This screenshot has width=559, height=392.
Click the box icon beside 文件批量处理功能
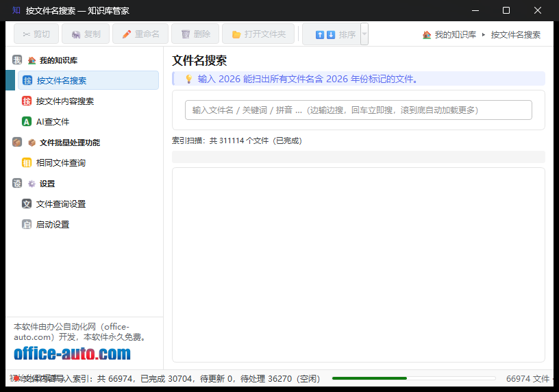coord(32,143)
